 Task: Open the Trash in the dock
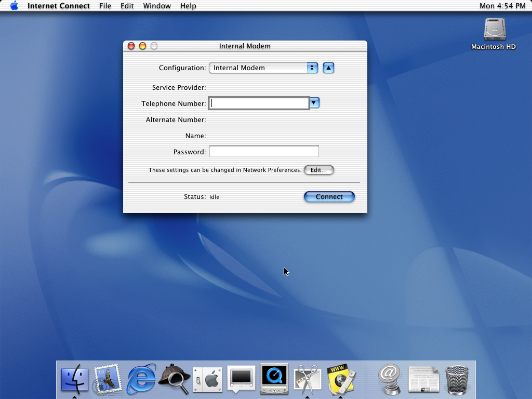[457, 379]
